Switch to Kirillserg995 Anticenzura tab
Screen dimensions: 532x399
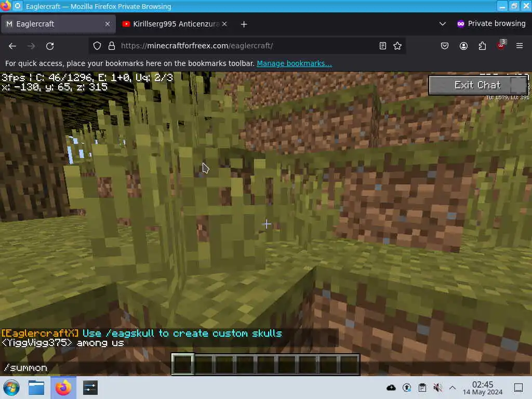pyautogui.click(x=175, y=24)
